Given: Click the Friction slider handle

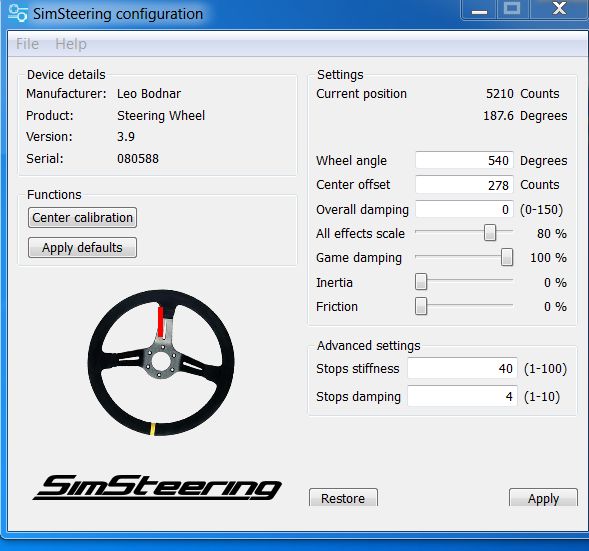Looking at the screenshot, I should [x=421, y=306].
